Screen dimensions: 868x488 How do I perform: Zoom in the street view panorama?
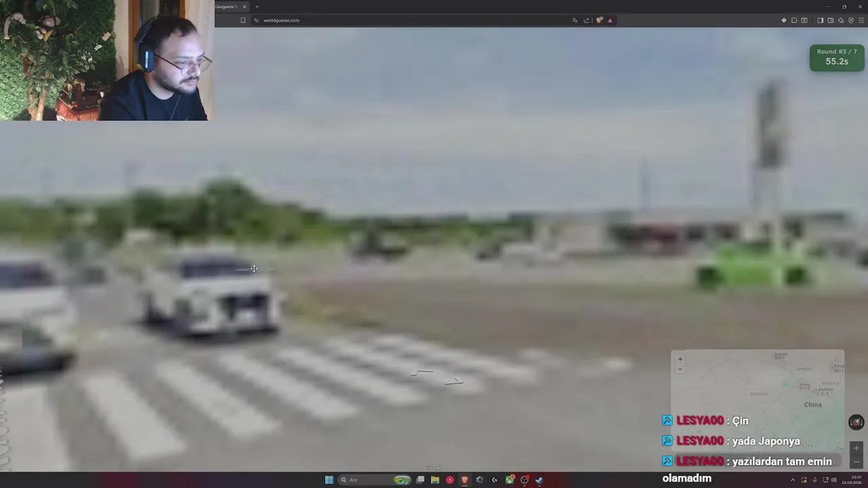click(856, 448)
